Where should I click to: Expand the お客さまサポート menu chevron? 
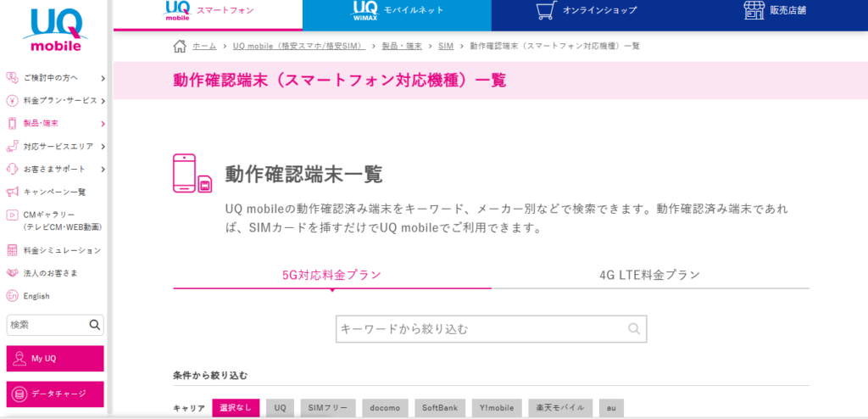point(103,169)
